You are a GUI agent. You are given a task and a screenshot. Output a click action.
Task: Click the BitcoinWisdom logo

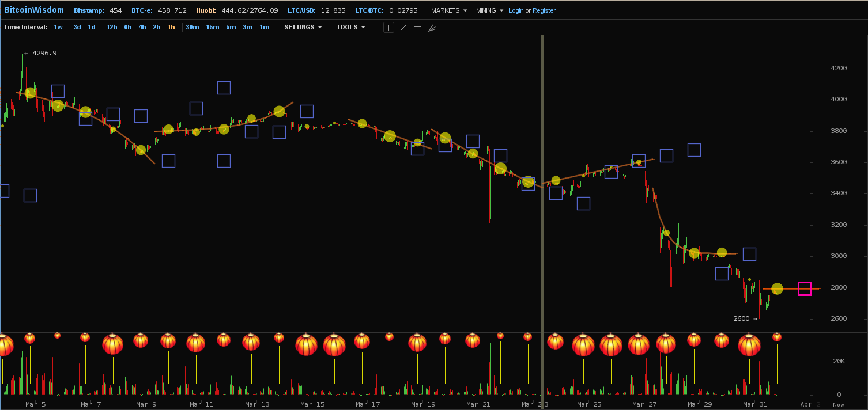click(34, 10)
